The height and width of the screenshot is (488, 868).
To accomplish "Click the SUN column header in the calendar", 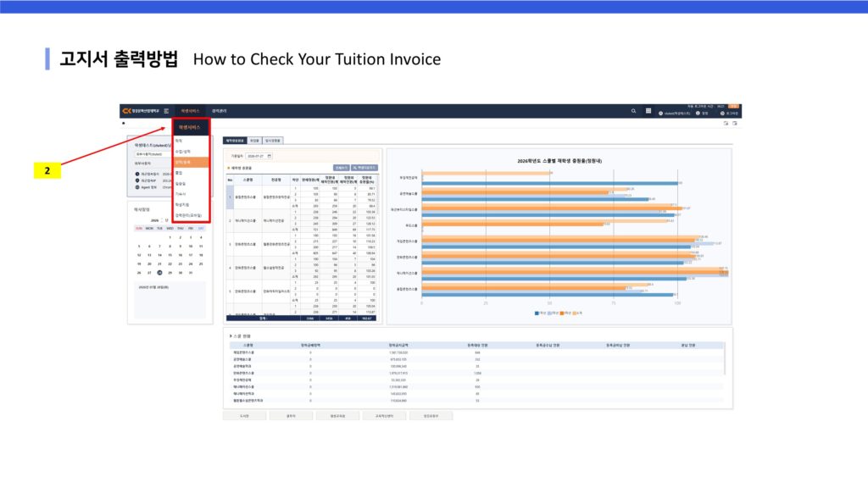I will (x=139, y=229).
